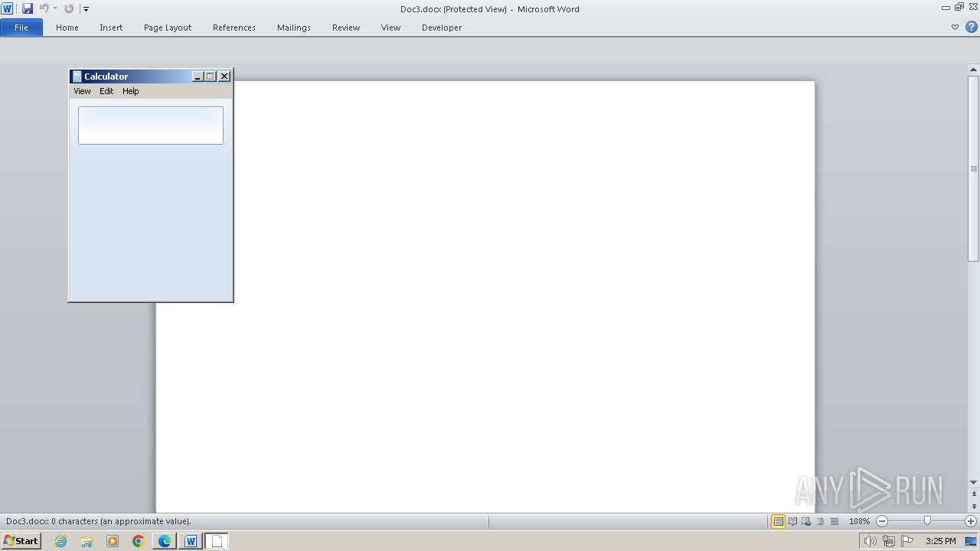Click the network tray icon
Image resolution: width=980 pixels, height=551 pixels.
click(888, 541)
